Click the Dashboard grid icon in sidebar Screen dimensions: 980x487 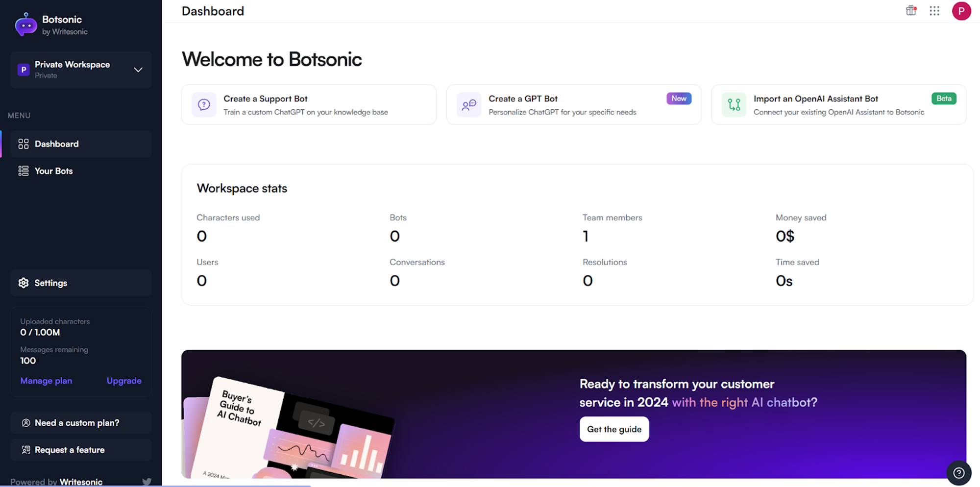pyautogui.click(x=23, y=144)
